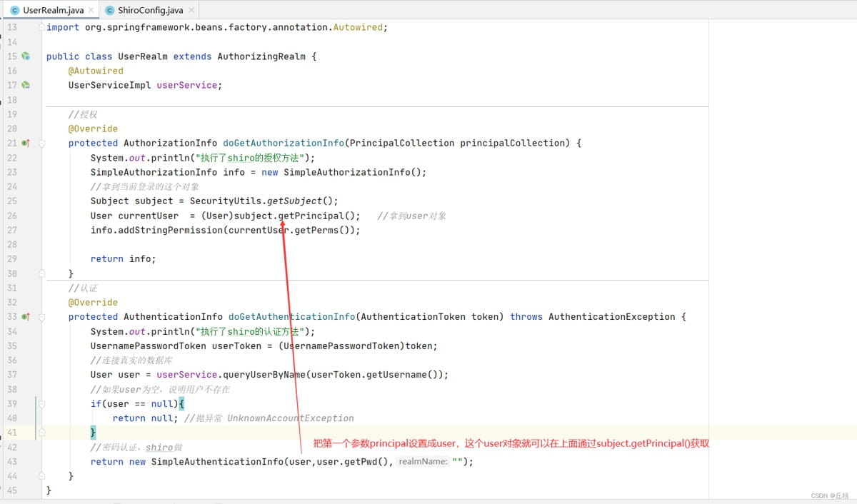This screenshot has width=857, height=504.
Task: Click the override gutter marker on line 33
Action: pyautogui.click(x=26, y=316)
